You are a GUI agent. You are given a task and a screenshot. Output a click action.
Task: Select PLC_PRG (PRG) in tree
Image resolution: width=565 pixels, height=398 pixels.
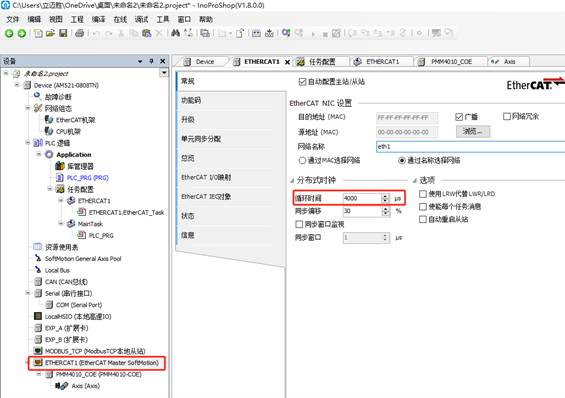pos(88,178)
